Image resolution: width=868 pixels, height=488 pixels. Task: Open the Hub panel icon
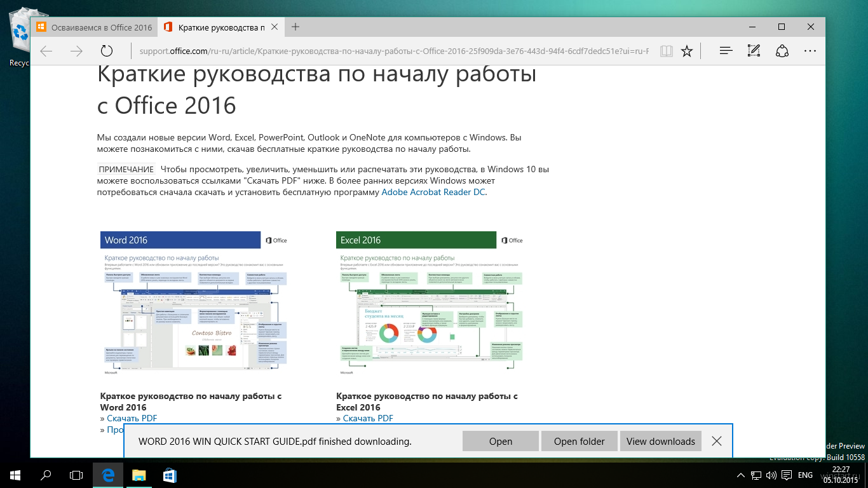(726, 51)
